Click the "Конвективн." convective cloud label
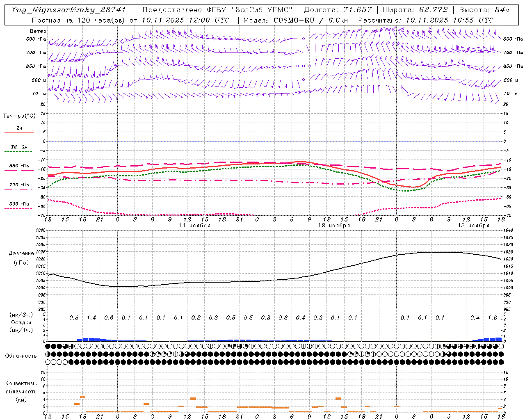Viewport: 525px width, 420px height. 21,383
